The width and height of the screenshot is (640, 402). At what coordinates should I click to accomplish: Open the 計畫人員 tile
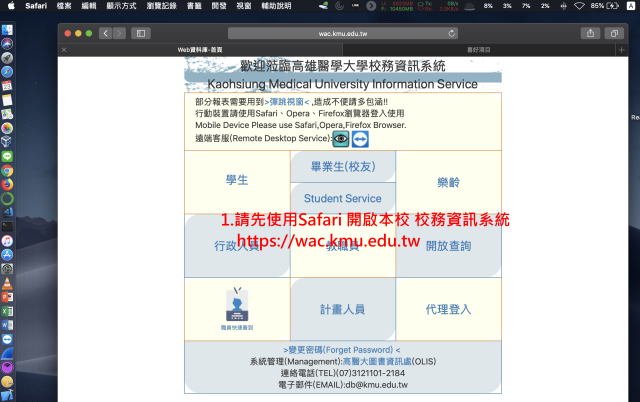tap(343, 309)
